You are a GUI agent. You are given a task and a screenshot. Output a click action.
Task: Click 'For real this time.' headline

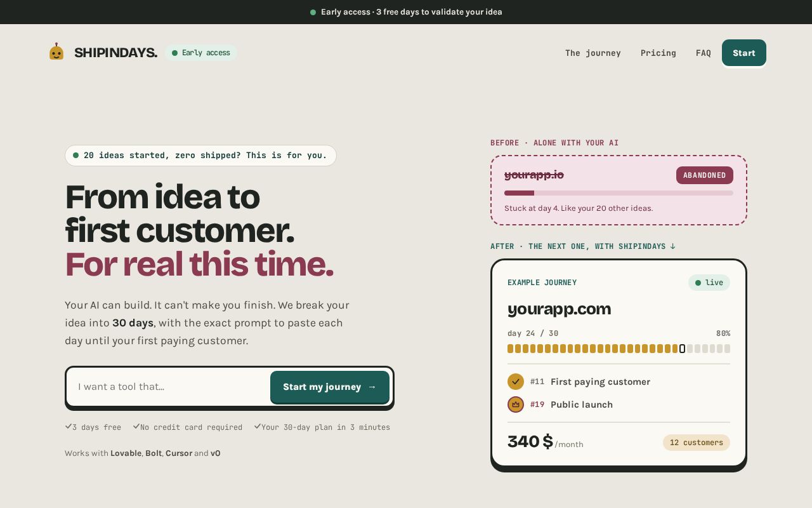click(x=199, y=264)
